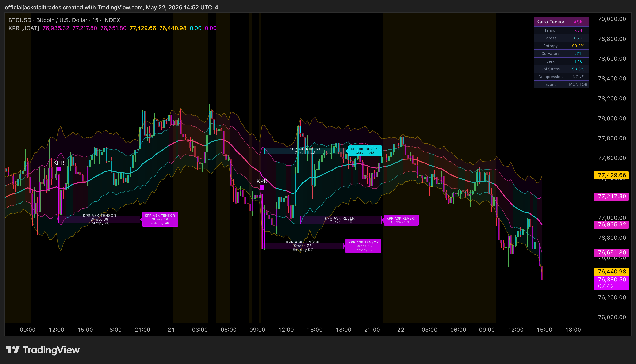
Task: Click the magenta 77,217.80 tag on the price axis
Action: [x=612, y=196]
